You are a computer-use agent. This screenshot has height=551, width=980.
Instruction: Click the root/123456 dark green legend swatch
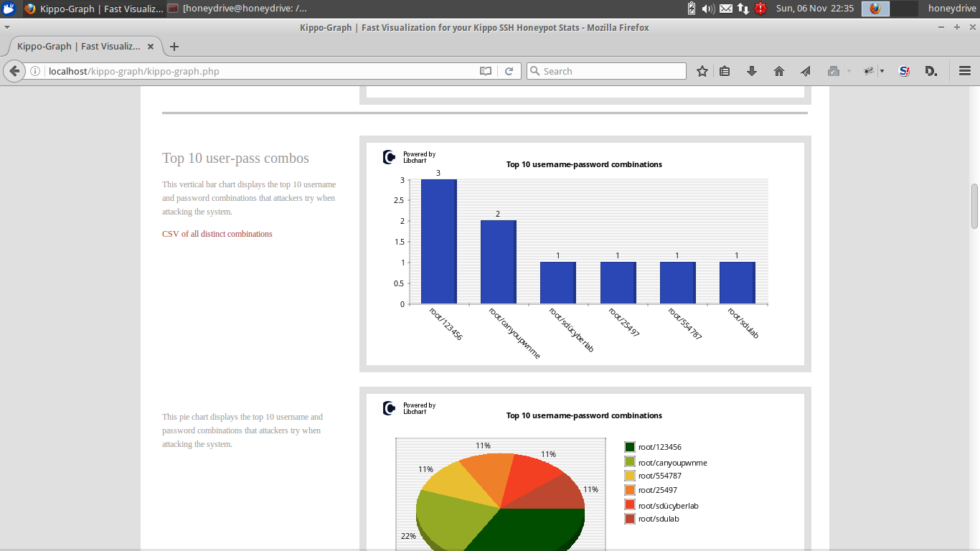[x=630, y=447]
